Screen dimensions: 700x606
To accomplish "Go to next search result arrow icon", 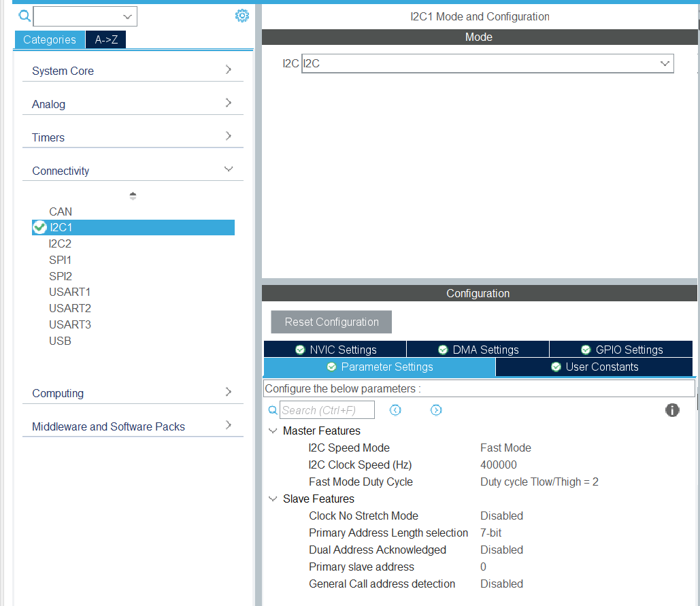I will tap(436, 409).
